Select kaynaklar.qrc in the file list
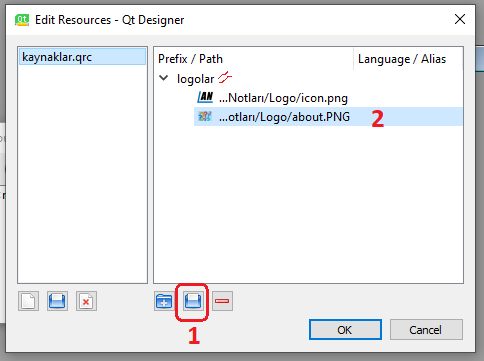The width and height of the screenshot is (484, 361). point(82,57)
